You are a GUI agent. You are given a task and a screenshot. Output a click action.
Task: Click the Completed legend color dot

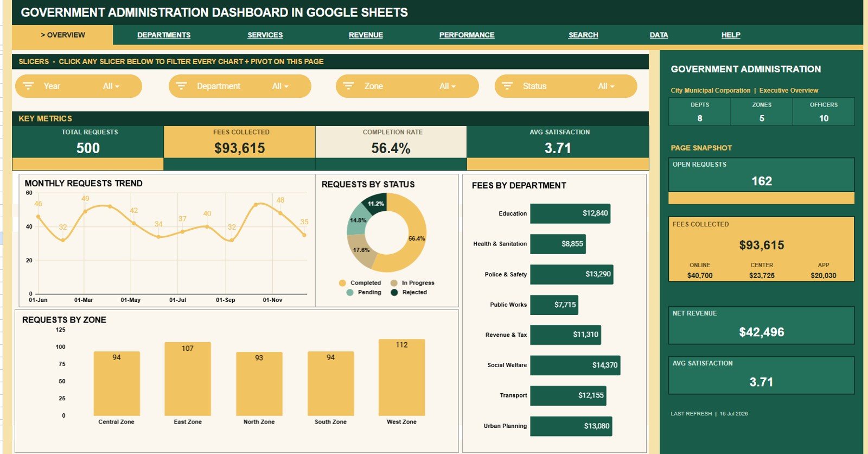[342, 283]
